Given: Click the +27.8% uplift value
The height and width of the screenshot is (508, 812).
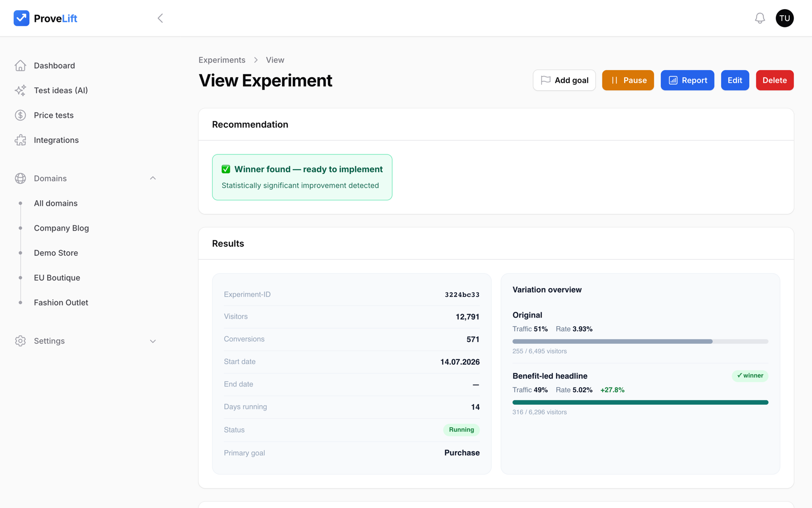Looking at the screenshot, I should pyautogui.click(x=612, y=390).
